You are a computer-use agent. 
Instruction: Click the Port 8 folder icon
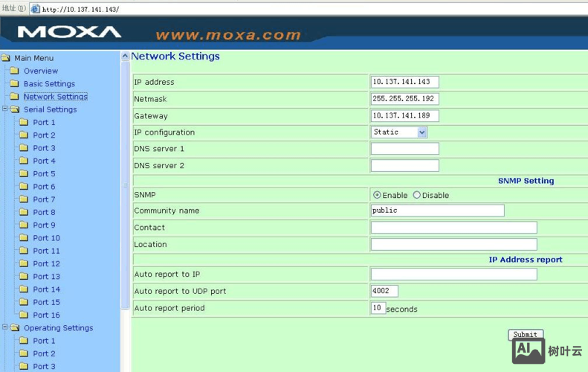(x=24, y=212)
